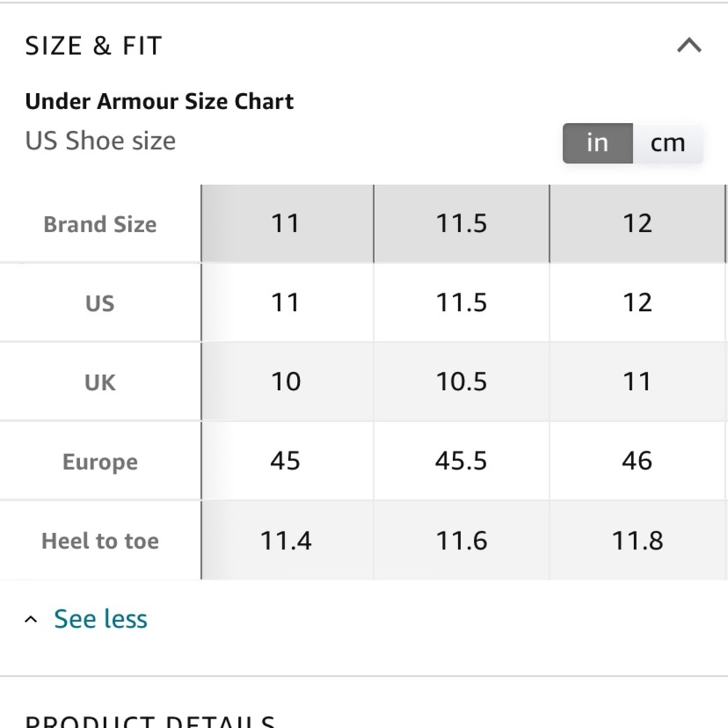The width and height of the screenshot is (728, 728).
Task: Click the Under Armour Size Chart title
Action: 159,101
